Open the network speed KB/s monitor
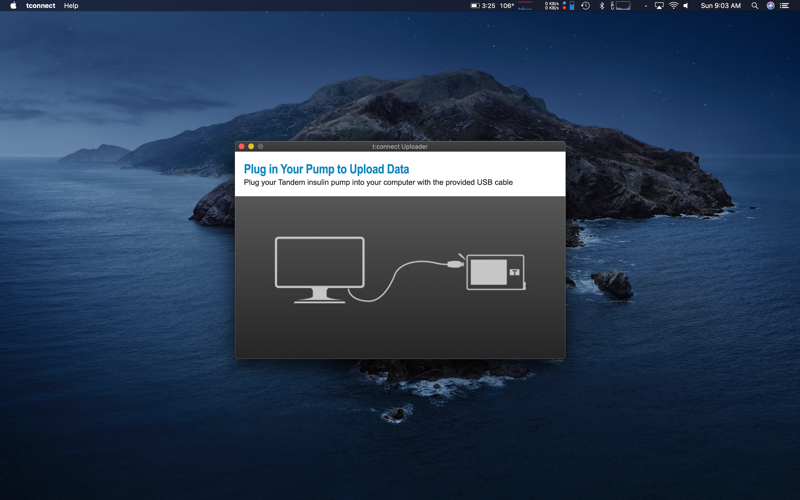This screenshot has height=500, width=800. [x=552, y=6]
